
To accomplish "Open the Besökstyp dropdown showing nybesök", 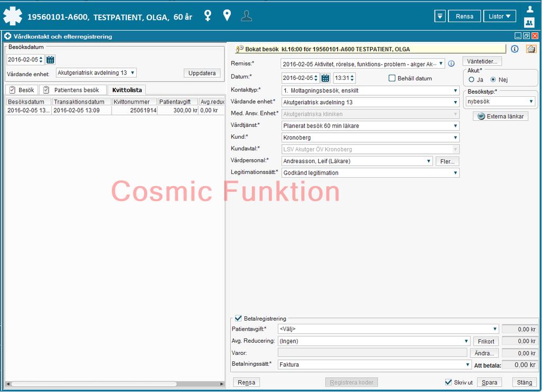I will click(500, 102).
